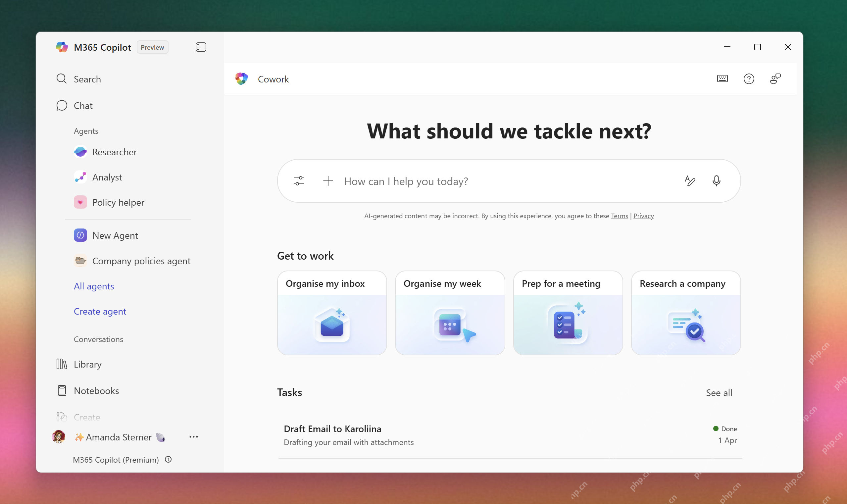This screenshot has width=847, height=504.
Task: Activate the microphone voice input
Action: tap(716, 181)
